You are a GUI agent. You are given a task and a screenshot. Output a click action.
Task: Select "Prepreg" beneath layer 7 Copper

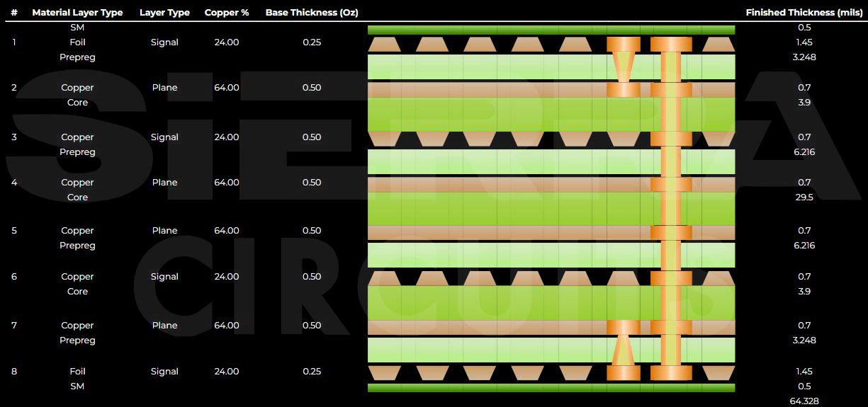77,340
